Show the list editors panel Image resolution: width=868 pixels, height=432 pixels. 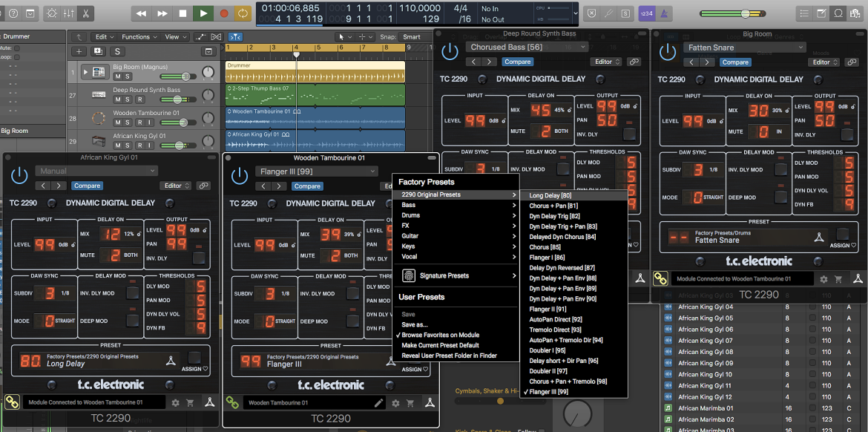click(806, 13)
